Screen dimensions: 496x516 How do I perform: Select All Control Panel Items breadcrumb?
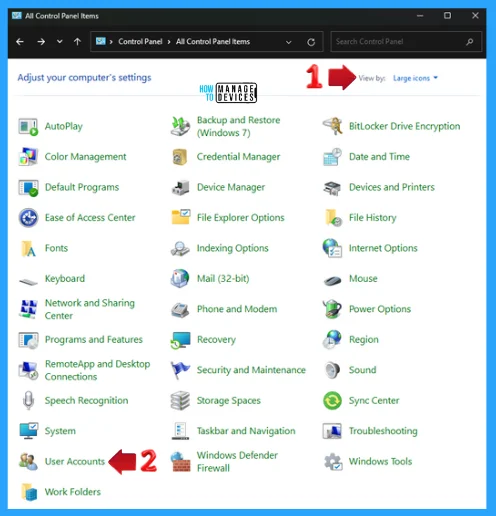coord(213,42)
